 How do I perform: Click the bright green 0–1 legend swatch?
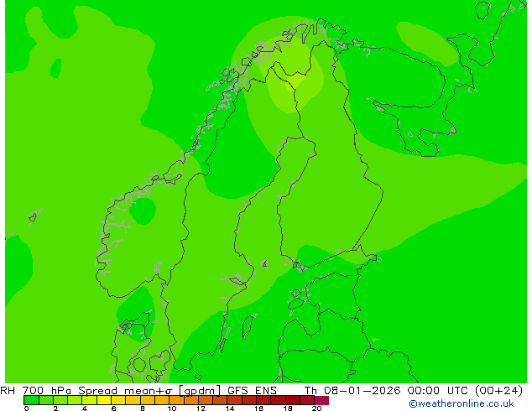pyautogui.click(x=31, y=400)
